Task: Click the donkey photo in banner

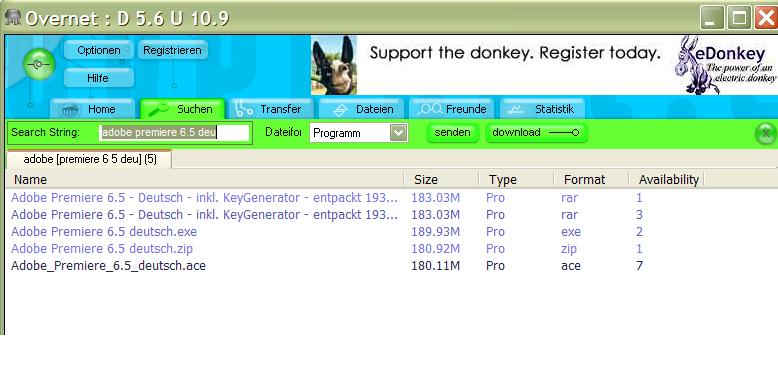Action: (x=334, y=65)
